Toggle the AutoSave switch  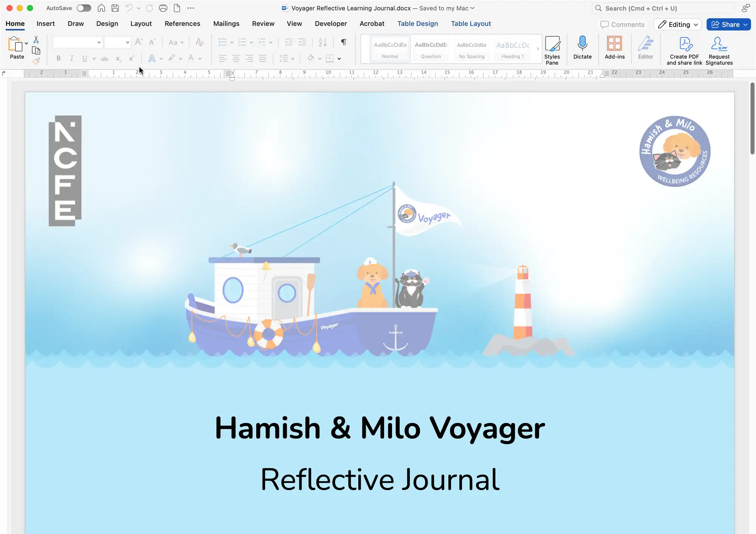pos(84,8)
